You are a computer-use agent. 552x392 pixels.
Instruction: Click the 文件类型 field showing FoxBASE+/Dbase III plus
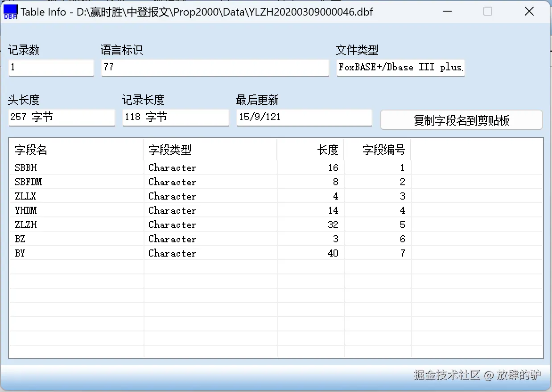click(400, 68)
